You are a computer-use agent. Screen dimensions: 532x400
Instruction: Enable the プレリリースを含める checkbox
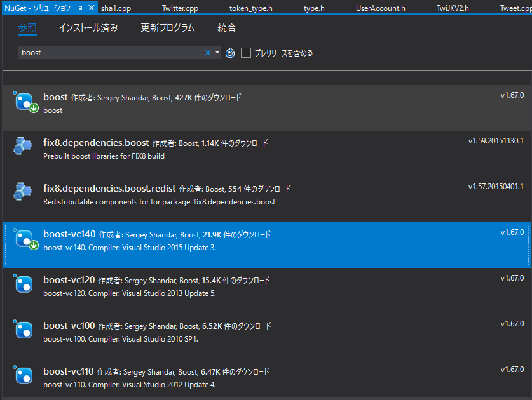246,53
